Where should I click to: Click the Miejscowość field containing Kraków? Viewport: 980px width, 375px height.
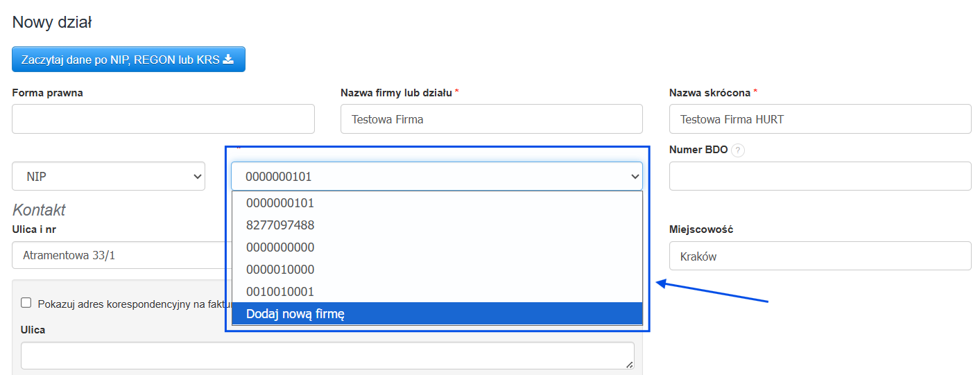tap(820, 256)
